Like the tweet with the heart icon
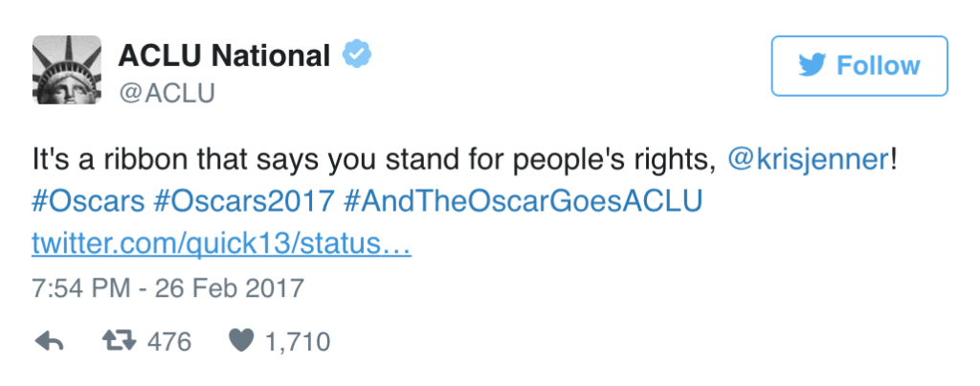 coord(241,342)
